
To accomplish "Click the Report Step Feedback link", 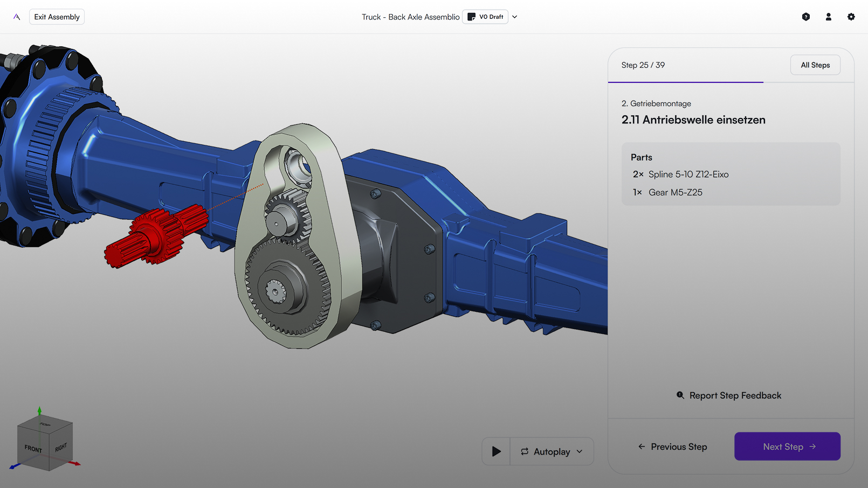I will tap(729, 395).
